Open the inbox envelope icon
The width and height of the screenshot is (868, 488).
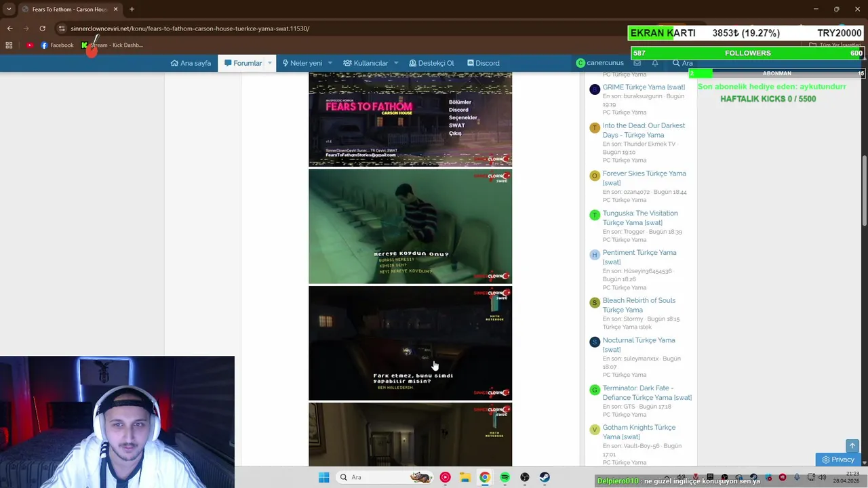click(637, 63)
